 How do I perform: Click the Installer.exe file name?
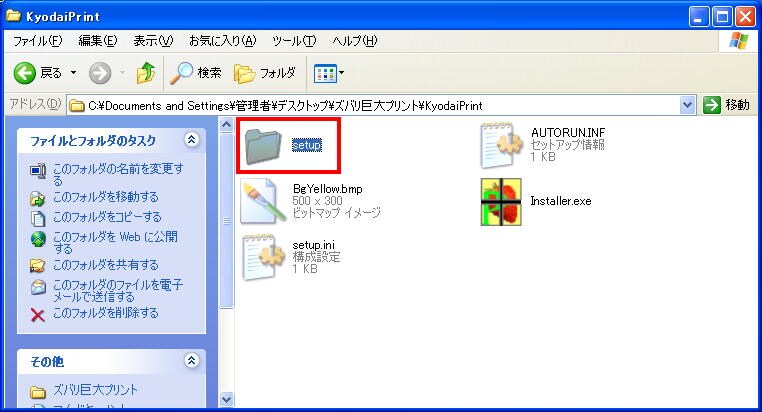coord(561,201)
